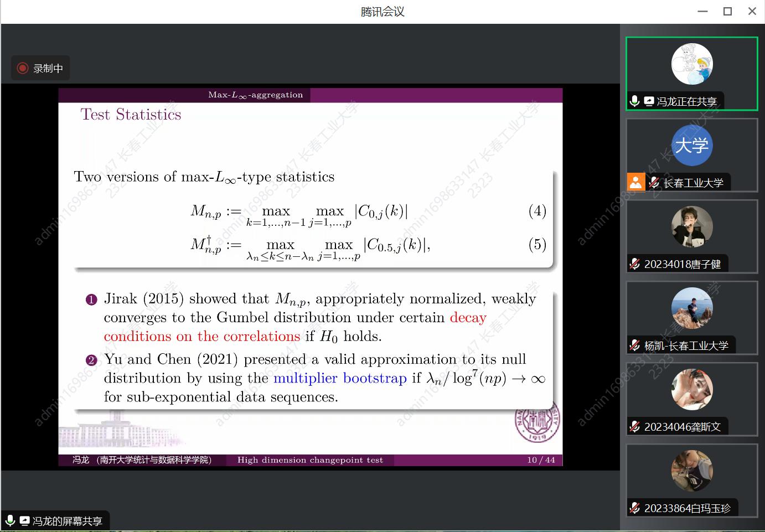Select the blue 大学 avatar circle
The image size is (765, 532).
tap(691, 146)
